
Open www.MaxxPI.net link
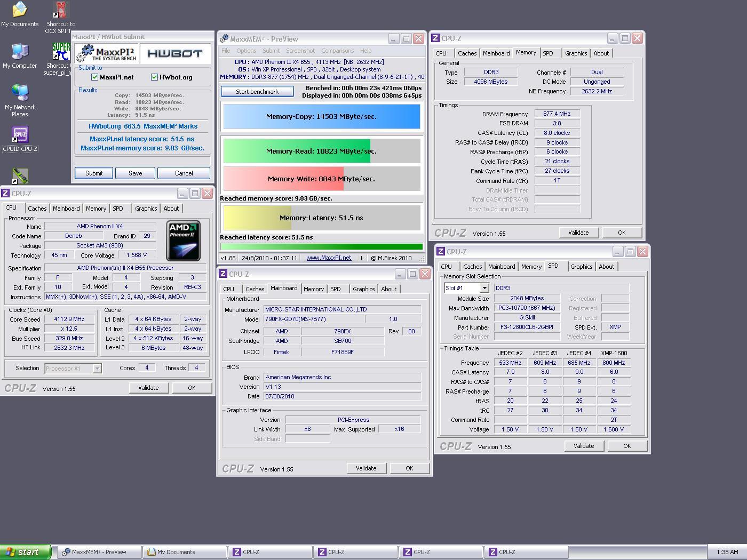[329, 258]
